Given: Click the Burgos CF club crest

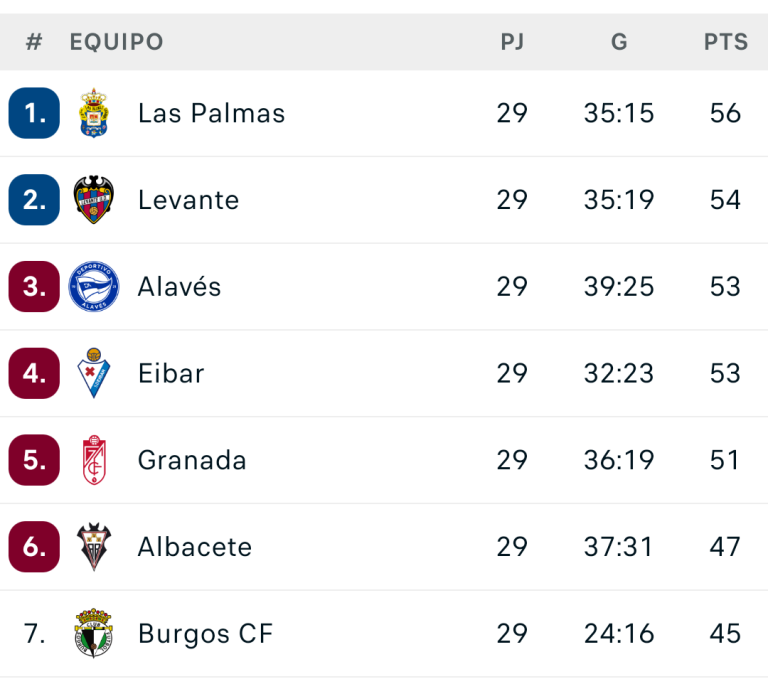Looking at the screenshot, I should 94,633.
